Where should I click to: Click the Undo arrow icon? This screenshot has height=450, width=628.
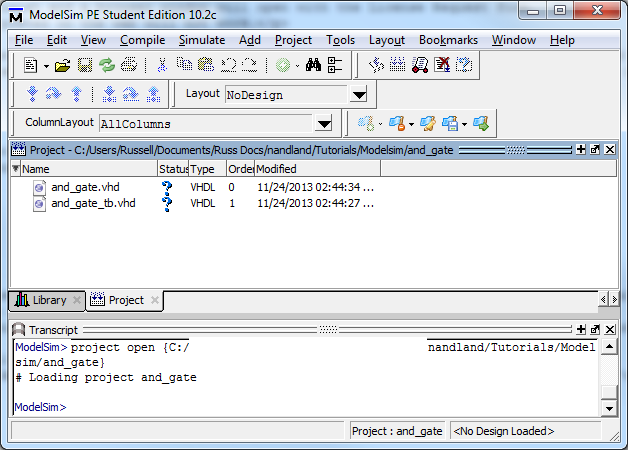click(x=228, y=65)
